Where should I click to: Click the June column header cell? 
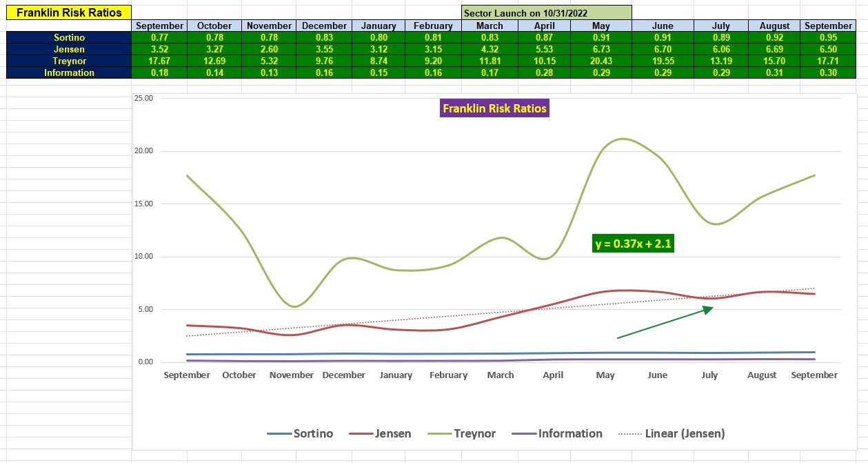(662, 26)
